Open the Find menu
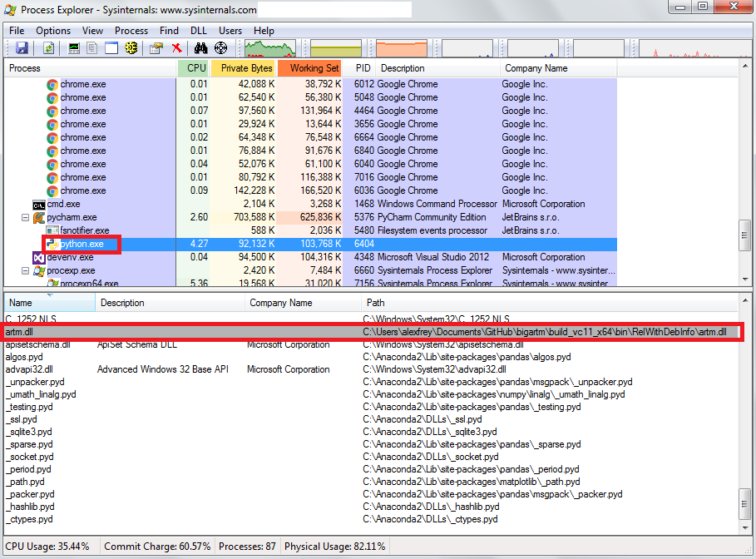This screenshot has width=756, height=559. [x=169, y=31]
